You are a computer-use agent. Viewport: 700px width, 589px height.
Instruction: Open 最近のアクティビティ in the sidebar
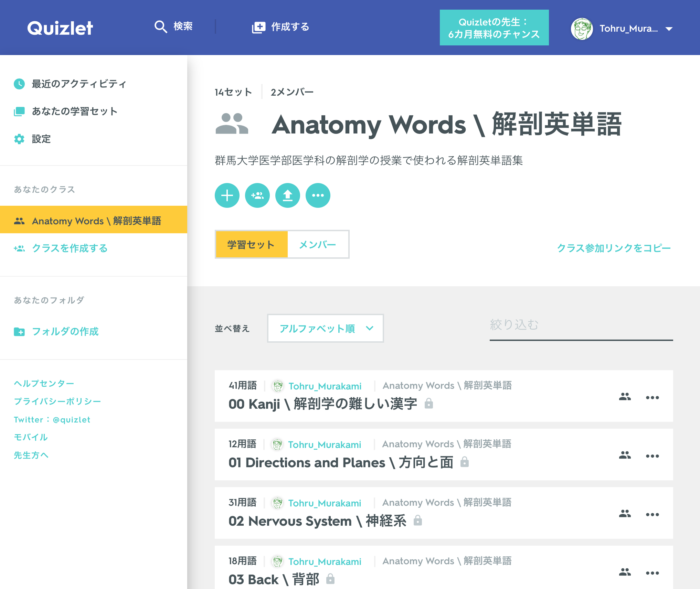(x=79, y=84)
